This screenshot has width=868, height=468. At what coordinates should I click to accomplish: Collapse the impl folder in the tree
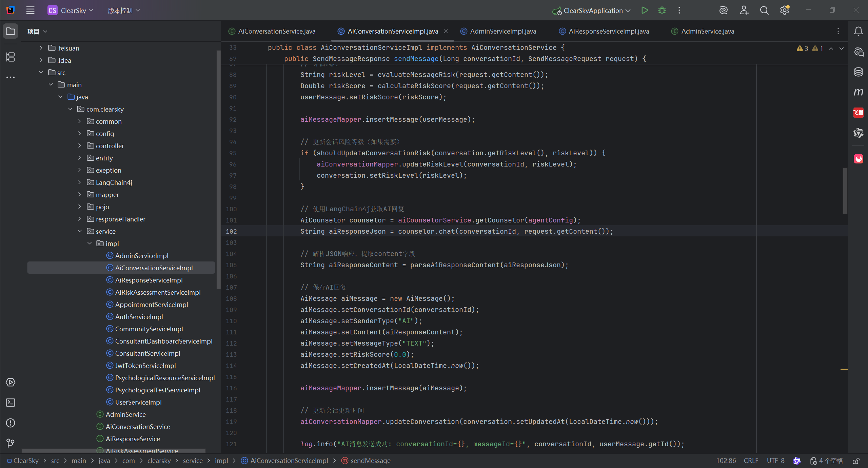pos(90,243)
